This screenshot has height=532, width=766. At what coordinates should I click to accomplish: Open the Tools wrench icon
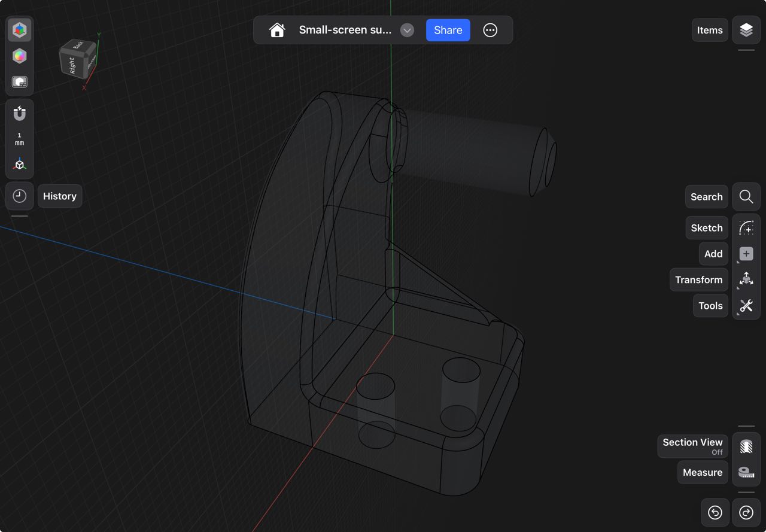pos(746,306)
